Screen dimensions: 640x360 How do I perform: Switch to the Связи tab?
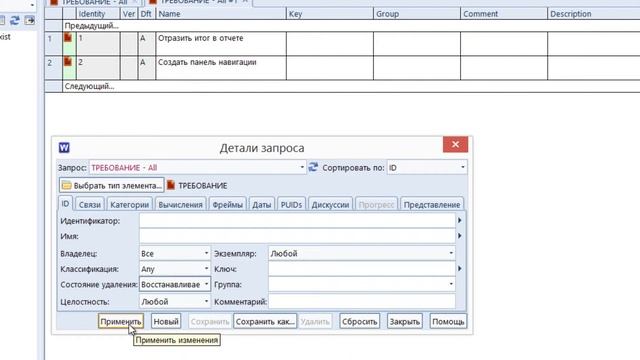[x=90, y=204]
